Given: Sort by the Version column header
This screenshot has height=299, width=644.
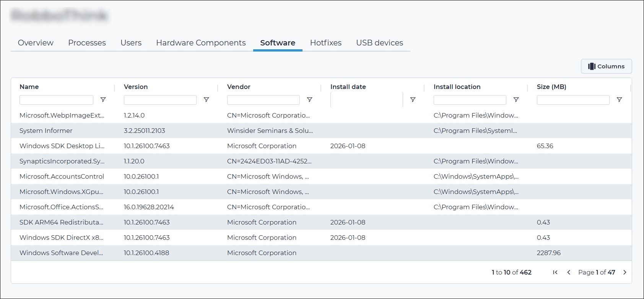Looking at the screenshot, I should coord(136,87).
